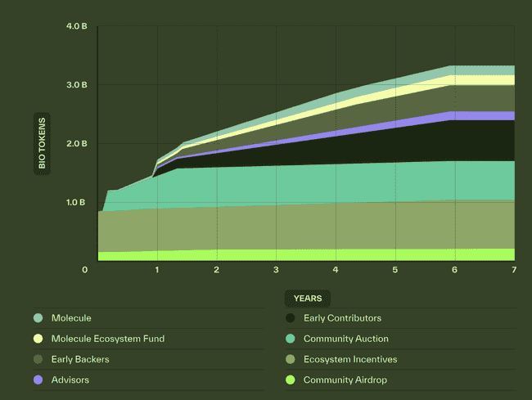Image resolution: width=532 pixels, height=400 pixels.
Task: Hide series via "Ecosystem Incentives" label
Action: 349,359
